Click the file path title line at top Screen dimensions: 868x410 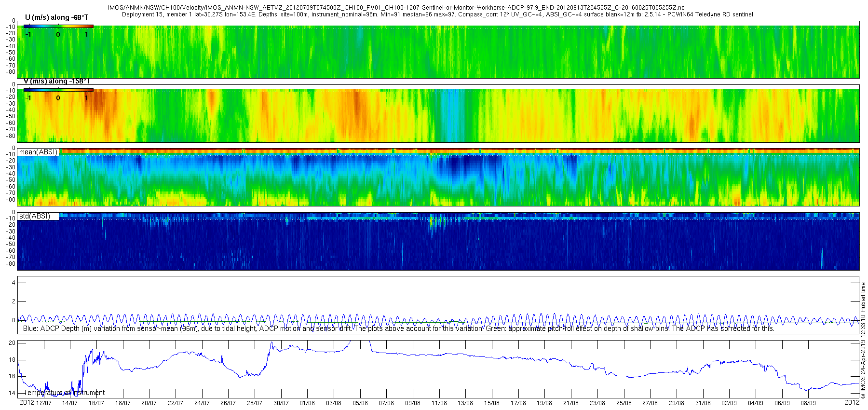396,8
